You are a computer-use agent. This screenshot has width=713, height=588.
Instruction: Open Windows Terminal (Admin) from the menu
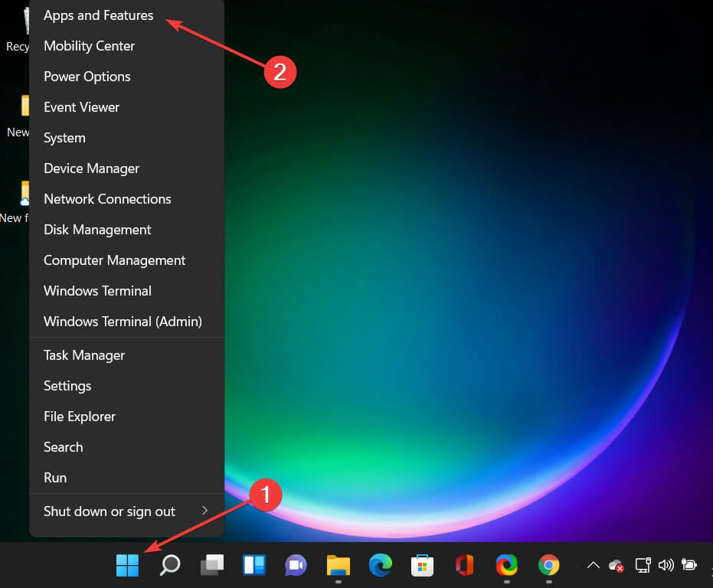(123, 321)
